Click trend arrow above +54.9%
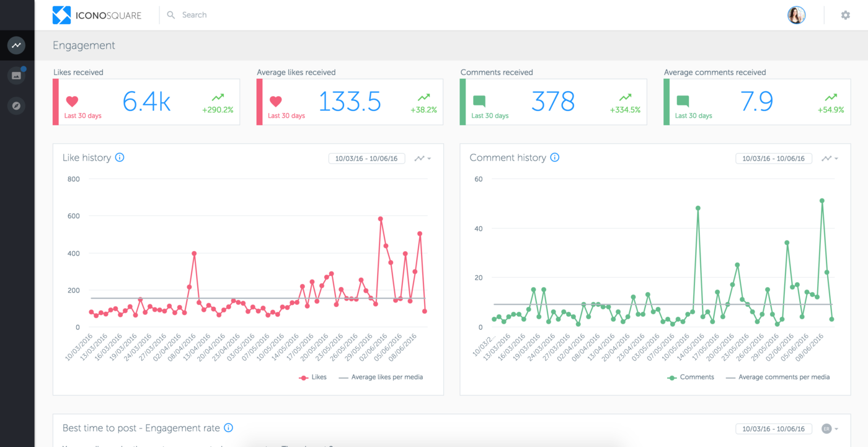This screenshot has height=447, width=868. pyautogui.click(x=831, y=97)
